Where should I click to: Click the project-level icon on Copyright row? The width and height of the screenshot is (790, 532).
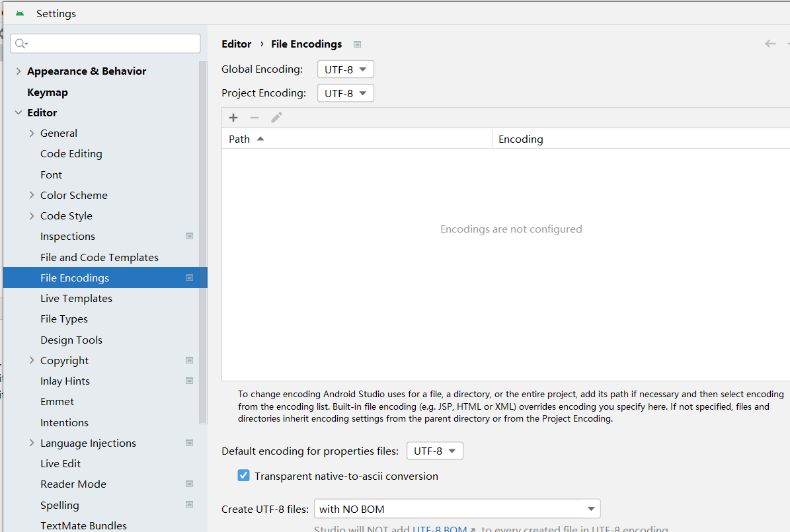click(x=190, y=360)
